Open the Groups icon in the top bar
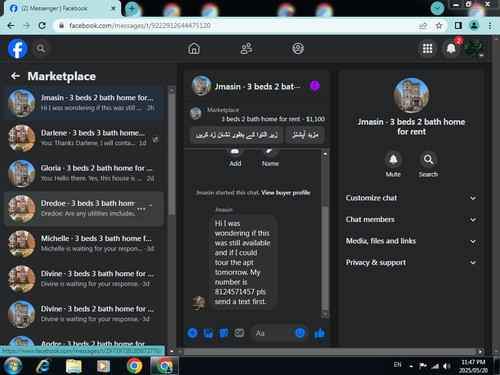The width and height of the screenshot is (500, 375). pyautogui.click(x=298, y=49)
